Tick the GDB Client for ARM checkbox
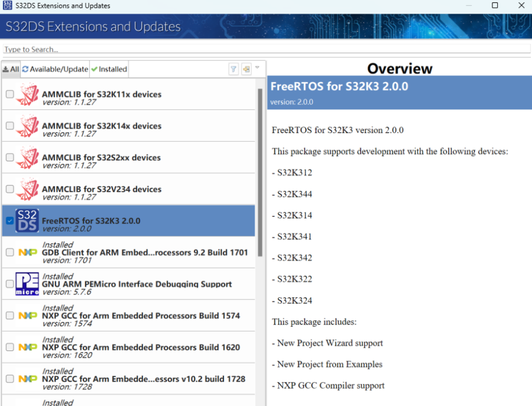 10,252
